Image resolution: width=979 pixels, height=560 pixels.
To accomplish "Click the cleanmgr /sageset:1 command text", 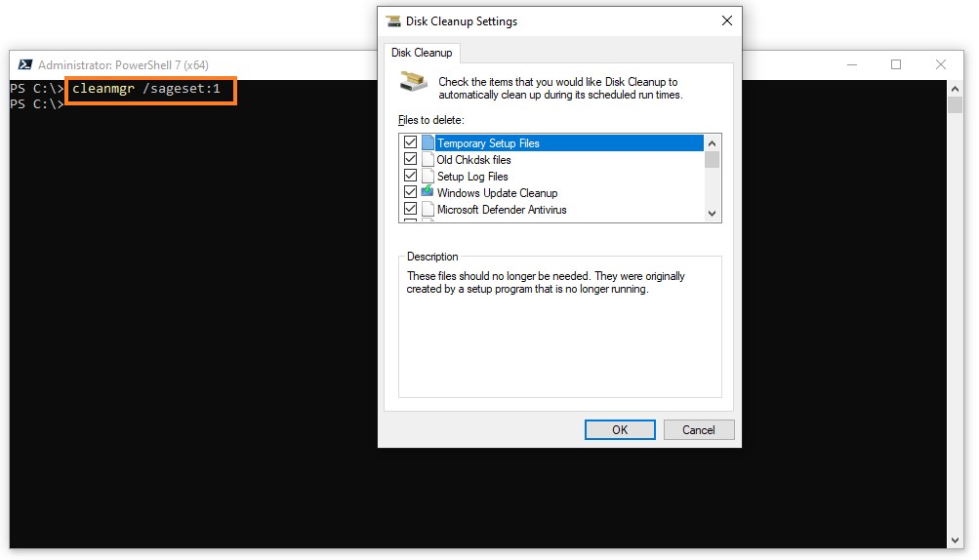I will click(x=146, y=89).
